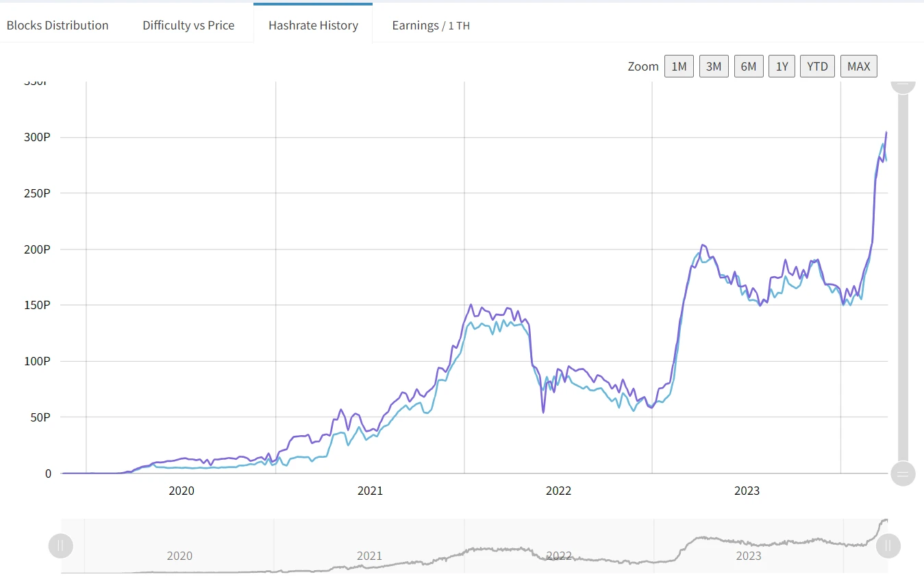Click the purple hashrate line at its highest peak
The image size is (924, 577).
point(886,132)
